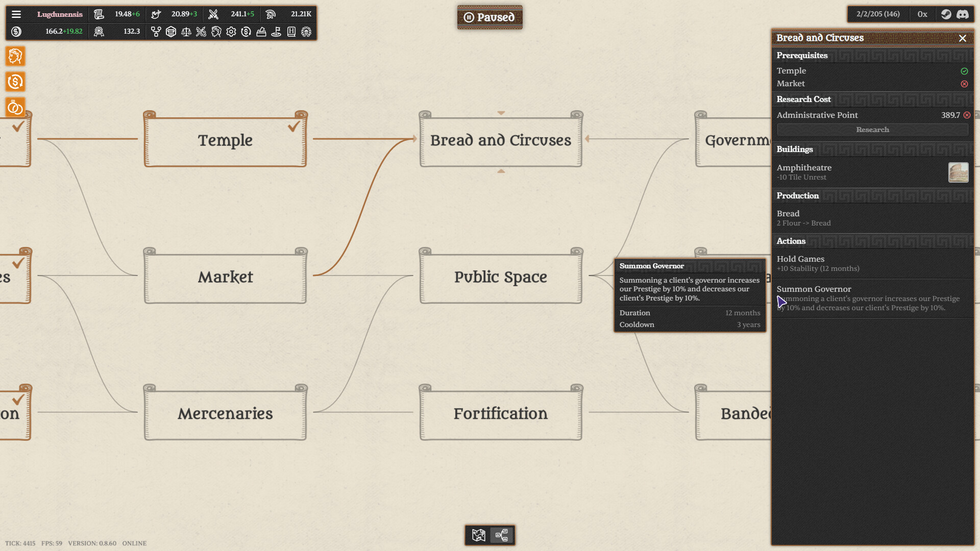Screen dimensions: 980x551
Task: Click the 0x game speed indicator
Action: pyautogui.click(x=922, y=14)
